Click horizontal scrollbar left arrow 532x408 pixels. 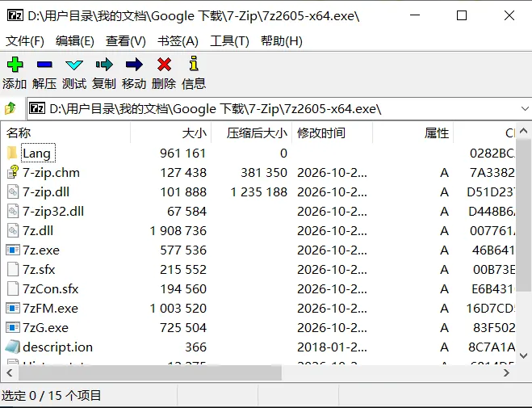(x=10, y=372)
